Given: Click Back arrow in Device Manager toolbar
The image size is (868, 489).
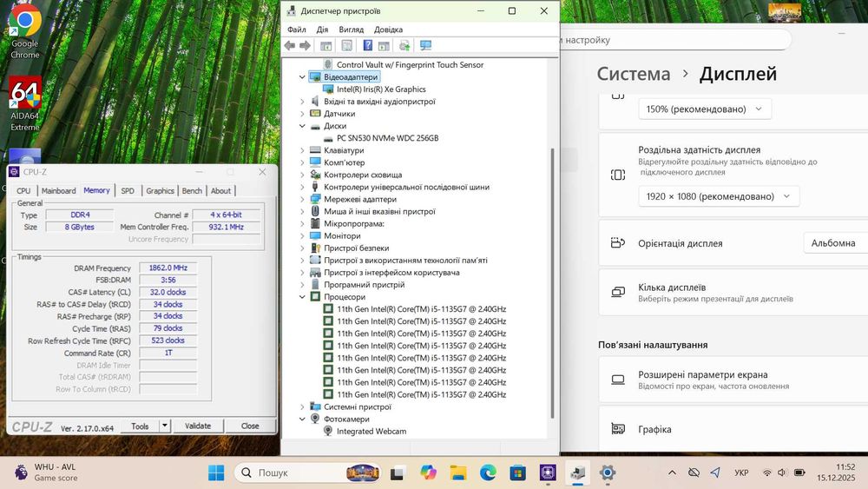Looking at the screenshot, I should coord(290,46).
